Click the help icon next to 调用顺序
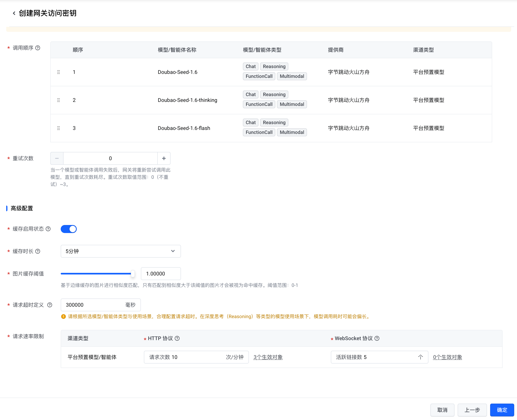 (38, 48)
